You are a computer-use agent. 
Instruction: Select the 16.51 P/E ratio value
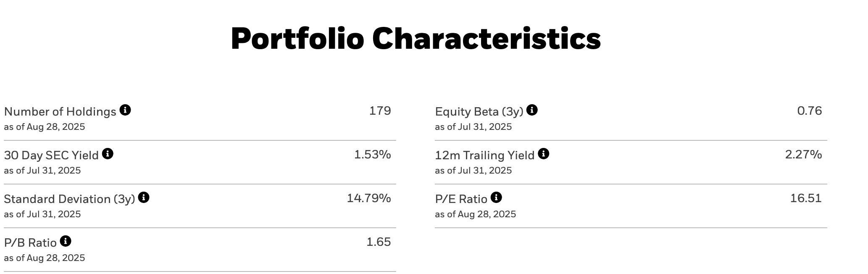(805, 198)
